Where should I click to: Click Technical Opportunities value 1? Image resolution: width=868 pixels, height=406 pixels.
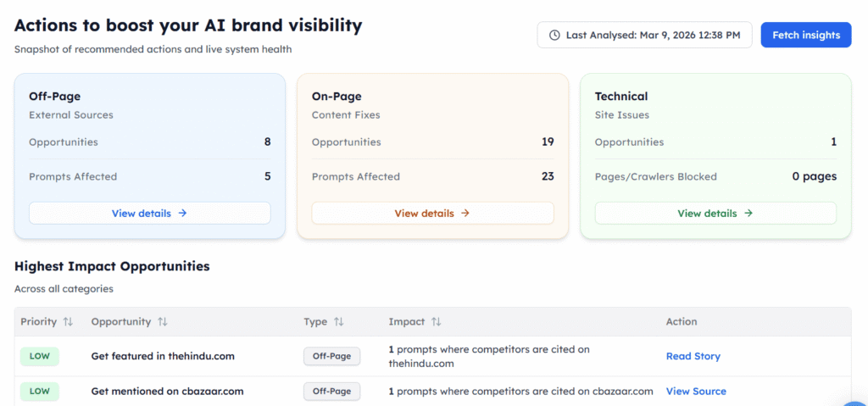(834, 142)
